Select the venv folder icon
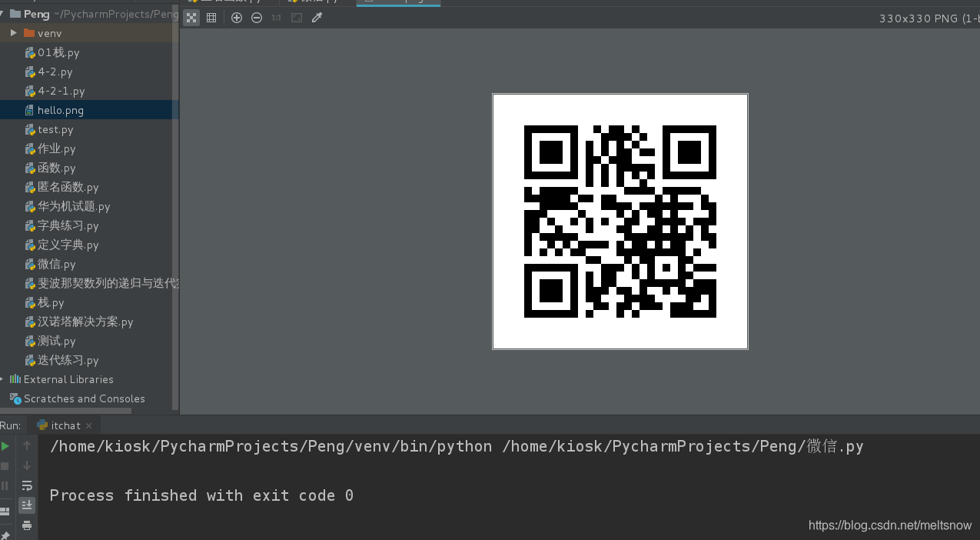 click(29, 33)
